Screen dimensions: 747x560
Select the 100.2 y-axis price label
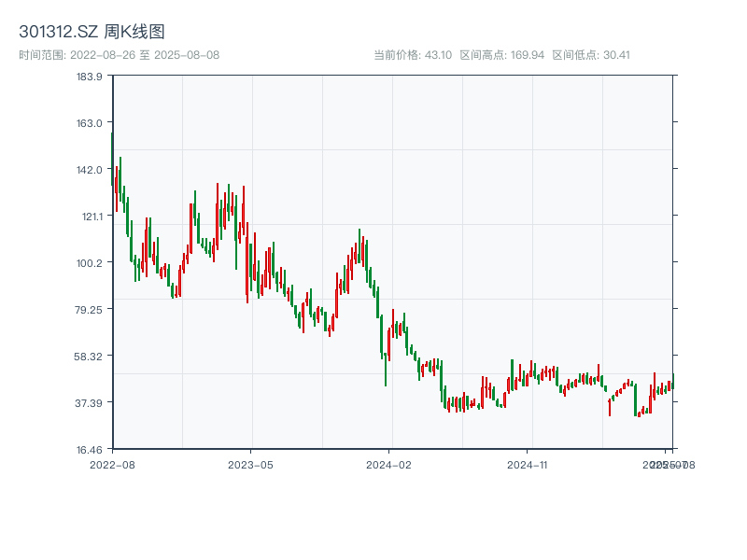(89, 262)
